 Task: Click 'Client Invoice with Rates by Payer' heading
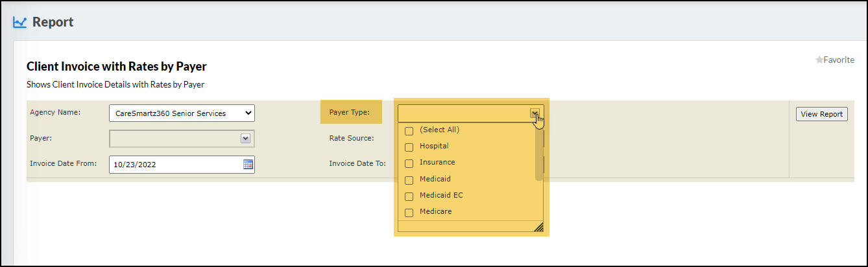(x=117, y=67)
